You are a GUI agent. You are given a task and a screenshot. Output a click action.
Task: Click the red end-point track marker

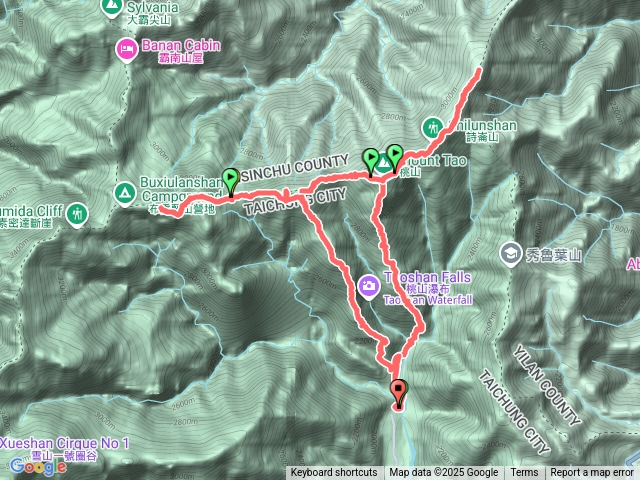(398, 393)
